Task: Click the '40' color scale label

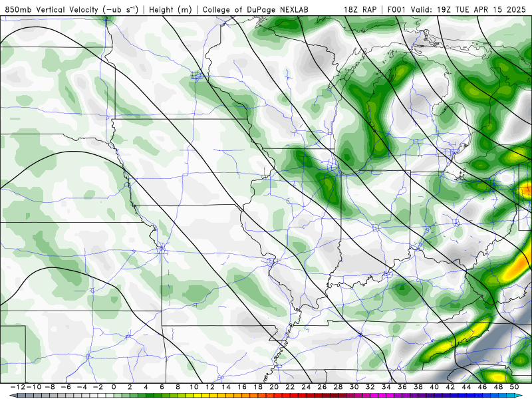Action: pyautogui.click(x=434, y=387)
